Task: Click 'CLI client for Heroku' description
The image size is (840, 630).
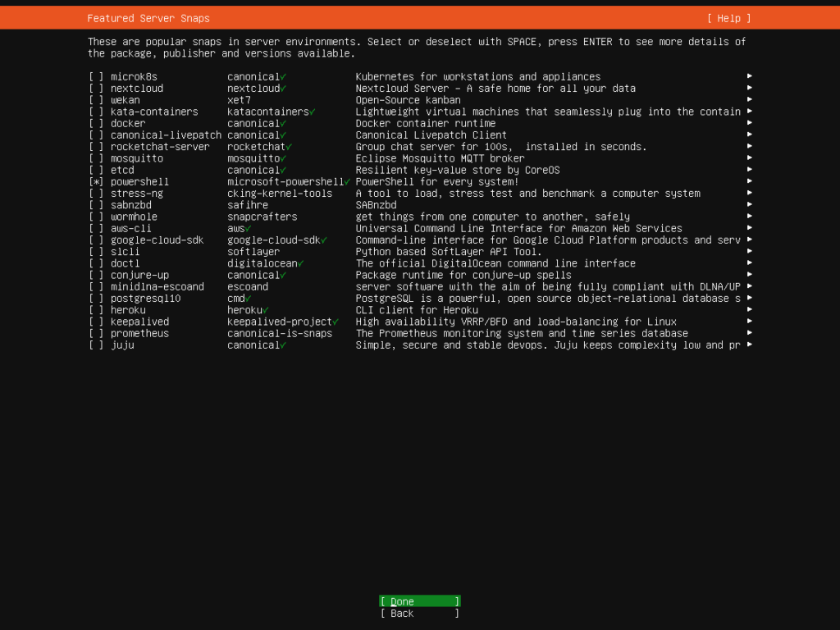Action: point(417,310)
